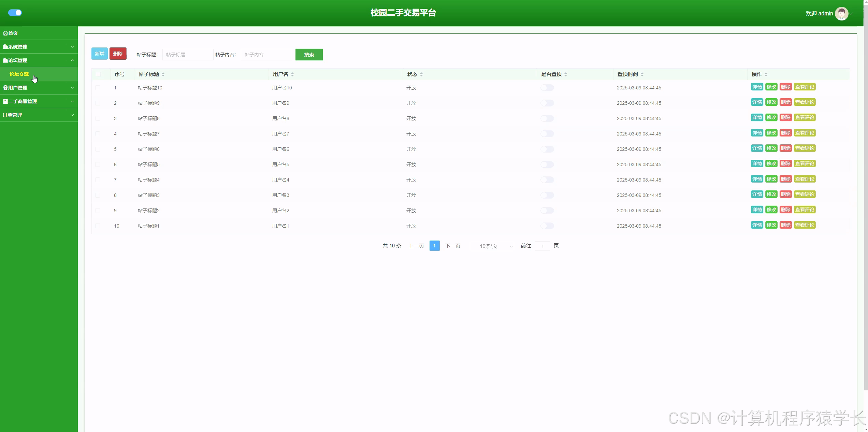The image size is (868, 432).
Task: Click 查看评论 for 帖子标题8
Action: click(x=805, y=118)
